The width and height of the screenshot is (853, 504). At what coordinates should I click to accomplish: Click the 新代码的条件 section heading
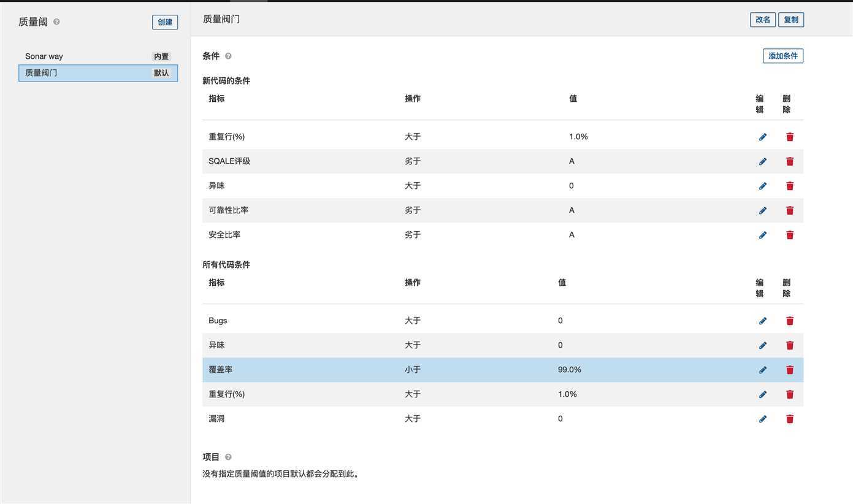tap(226, 80)
